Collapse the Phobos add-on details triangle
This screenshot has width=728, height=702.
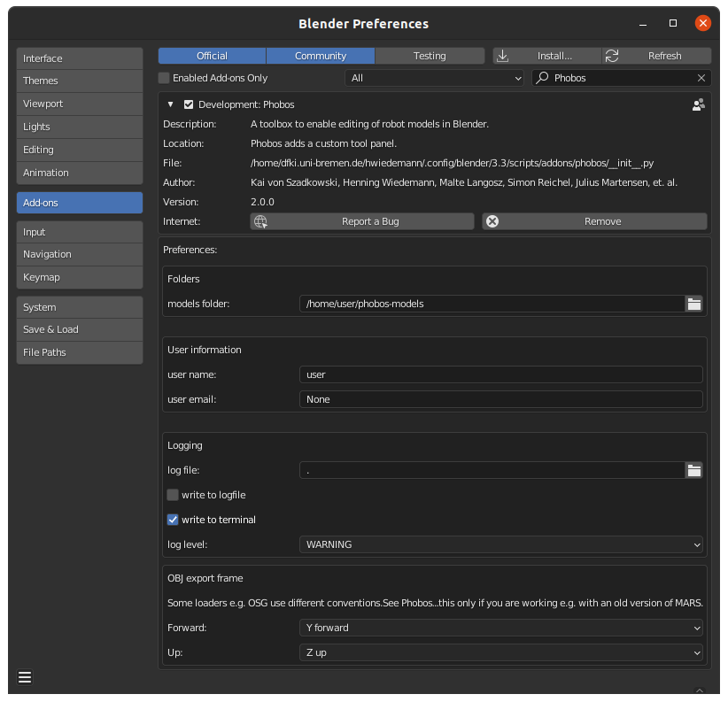point(170,104)
